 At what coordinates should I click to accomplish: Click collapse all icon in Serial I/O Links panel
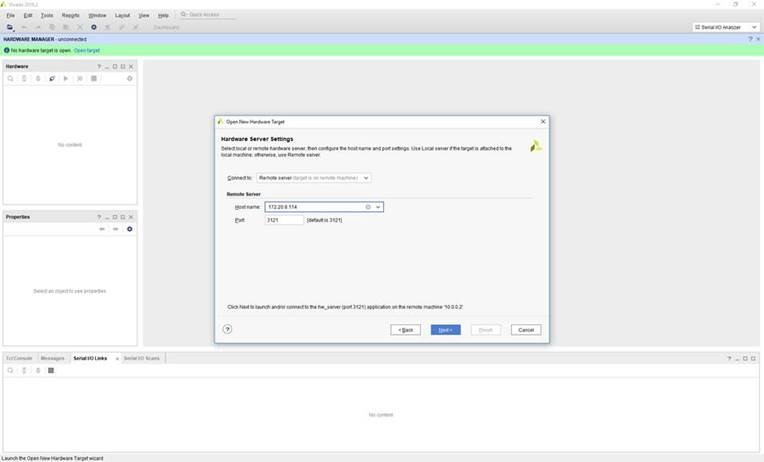pos(24,371)
